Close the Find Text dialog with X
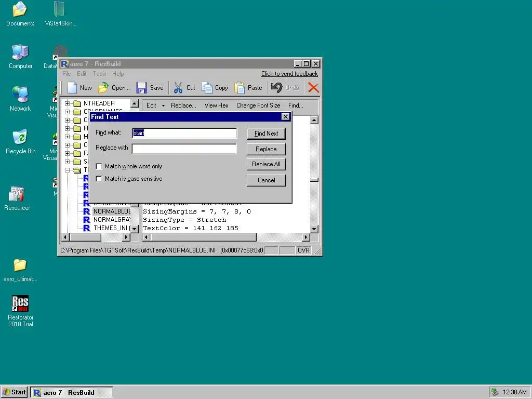The width and height of the screenshot is (532, 399). (x=286, y=117)
